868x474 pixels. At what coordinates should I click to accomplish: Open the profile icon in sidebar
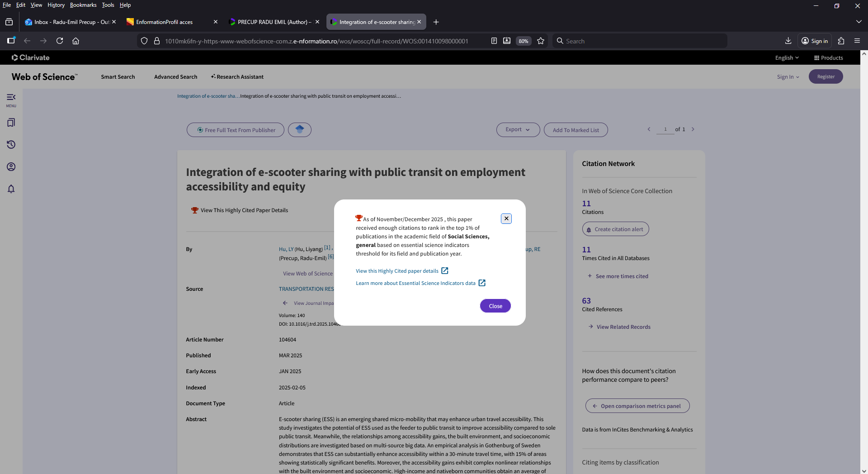tap(11, 167)
